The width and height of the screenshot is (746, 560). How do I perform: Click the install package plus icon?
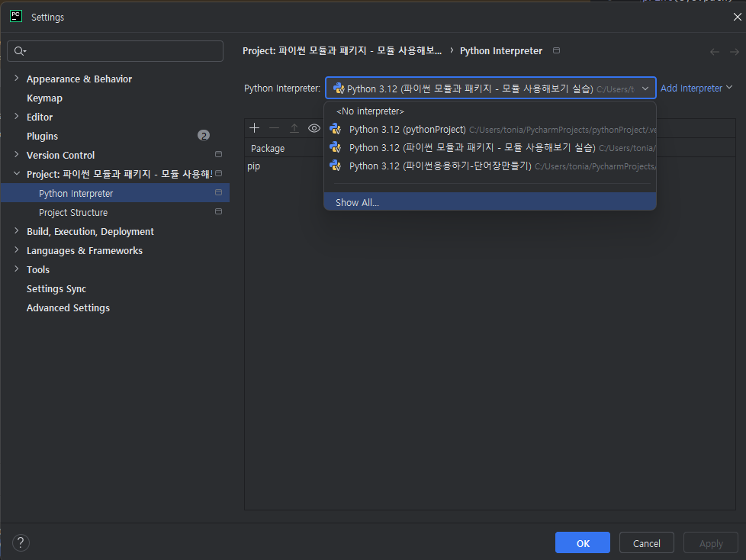coord(255,128)
